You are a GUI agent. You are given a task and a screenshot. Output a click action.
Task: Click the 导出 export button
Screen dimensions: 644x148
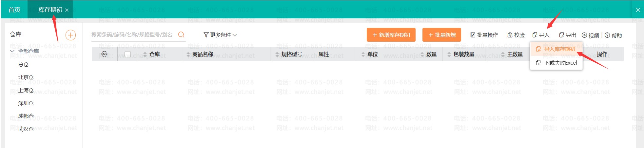click(x=567, y=35)
